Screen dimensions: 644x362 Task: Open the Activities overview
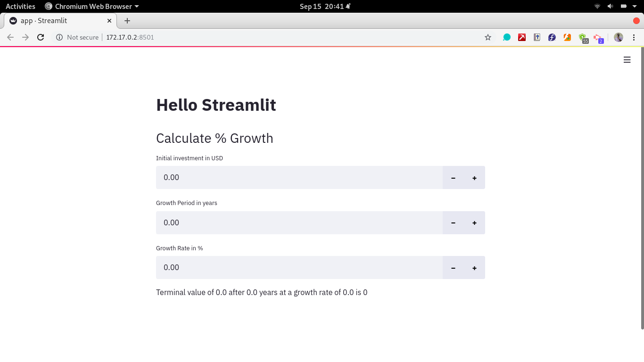coord(20,6)
